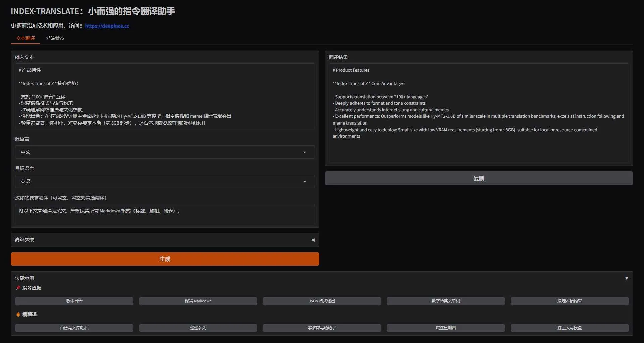Image resolution: width=644 pixels, height=343 pixels.
Task: Choose the 打工人与摸鱼 example
Action: [570, 328]
